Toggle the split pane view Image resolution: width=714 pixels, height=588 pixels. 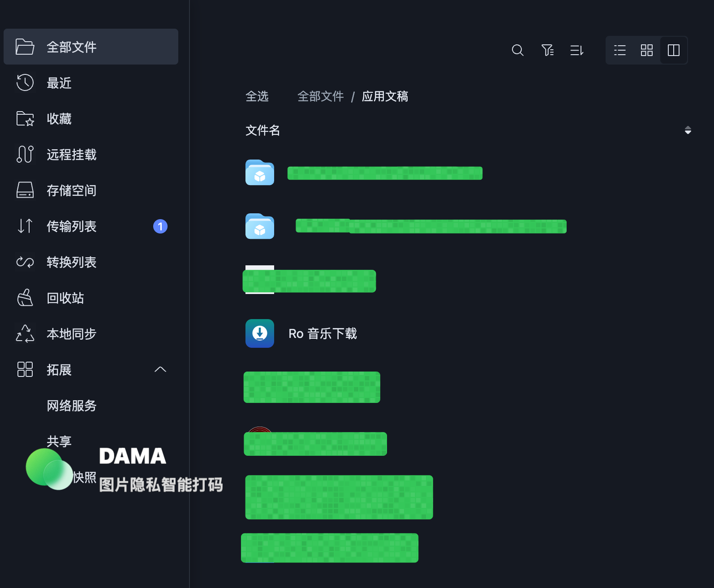click(674, 50)
